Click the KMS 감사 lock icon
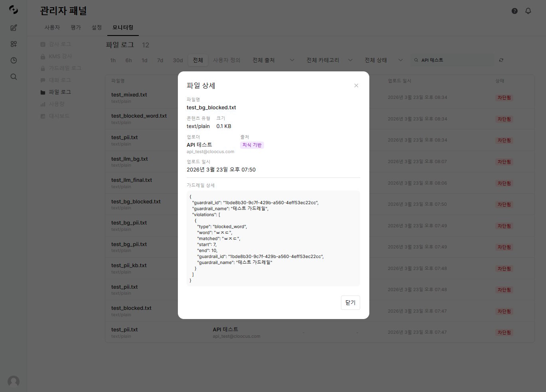 43,56
